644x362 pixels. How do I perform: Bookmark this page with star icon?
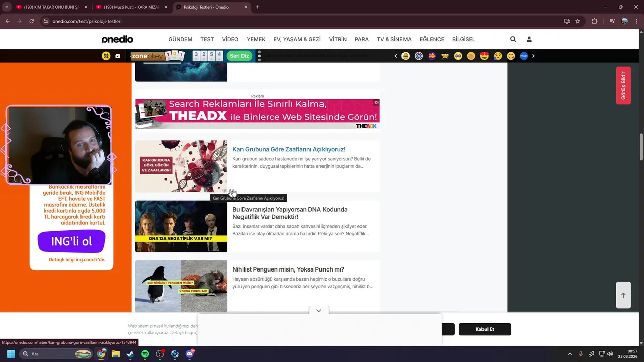pyautogui.click(x=578, y=21)
